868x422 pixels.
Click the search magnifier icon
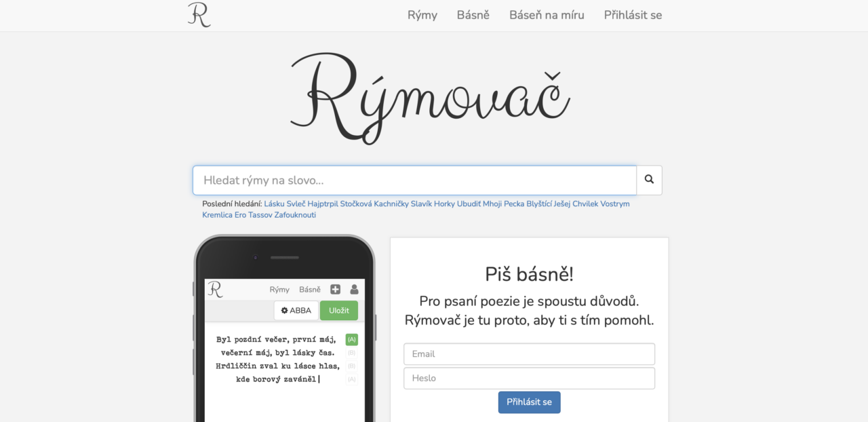pyautogui.click(x=648, y=180)
